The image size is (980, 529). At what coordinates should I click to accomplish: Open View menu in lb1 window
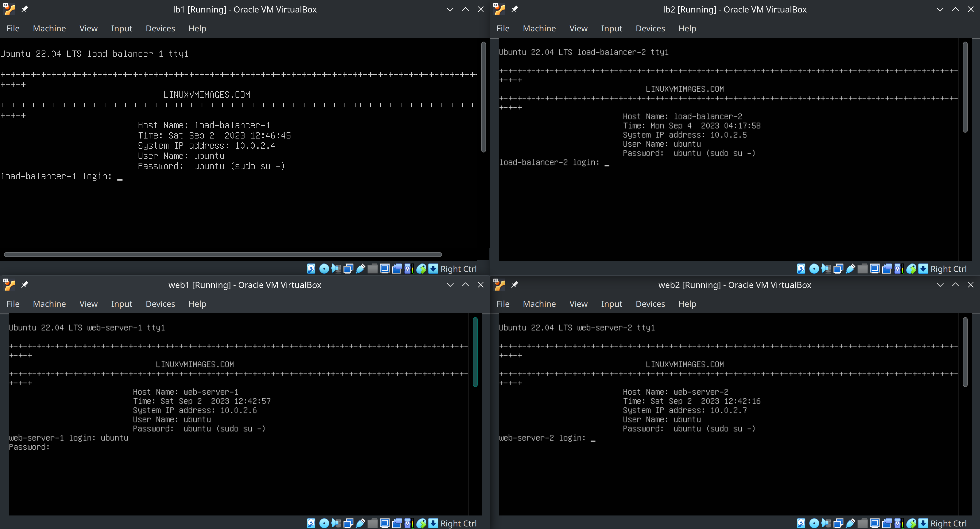pyautogui.click(x=88, y=29)
